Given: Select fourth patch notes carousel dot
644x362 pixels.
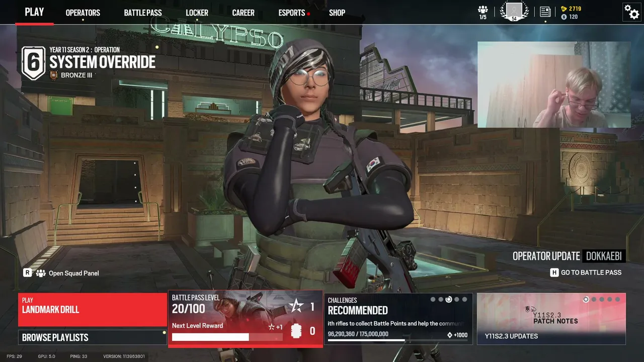Looking at the screenshot, I should (610, 300).
